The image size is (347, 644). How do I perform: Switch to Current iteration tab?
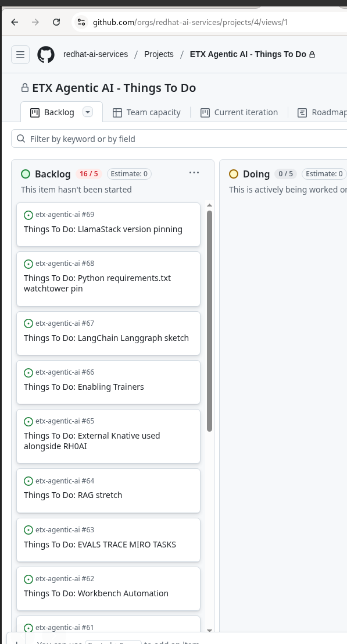(239, 112)
